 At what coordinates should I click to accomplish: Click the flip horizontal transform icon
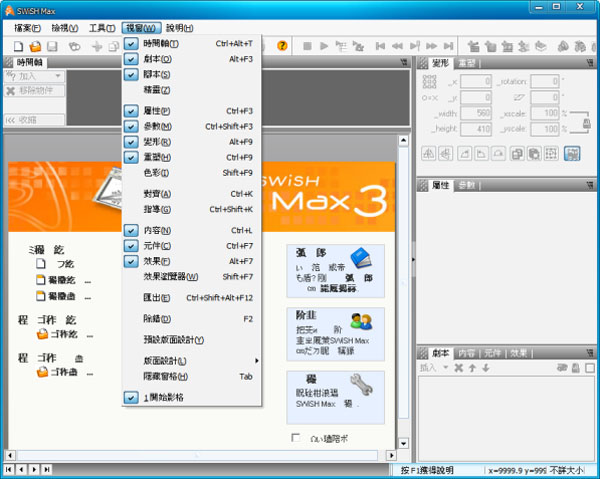[428, 154]
